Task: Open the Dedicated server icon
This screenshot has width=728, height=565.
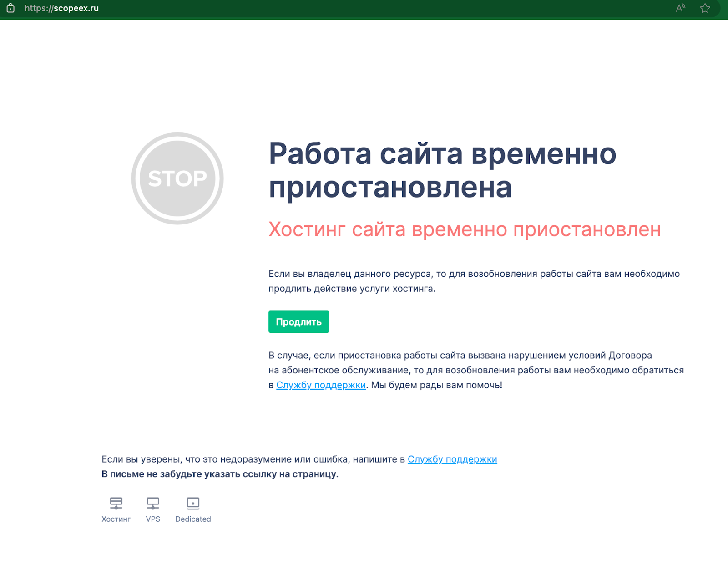Action: tap(193, 503)
